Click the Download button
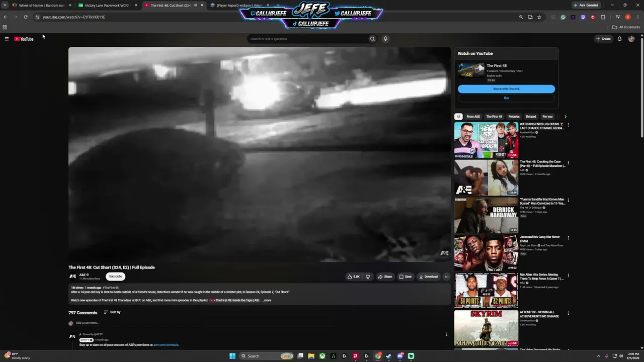Viewport: 644px width, 362px height. pyautogui.click(x=428, y=277)
